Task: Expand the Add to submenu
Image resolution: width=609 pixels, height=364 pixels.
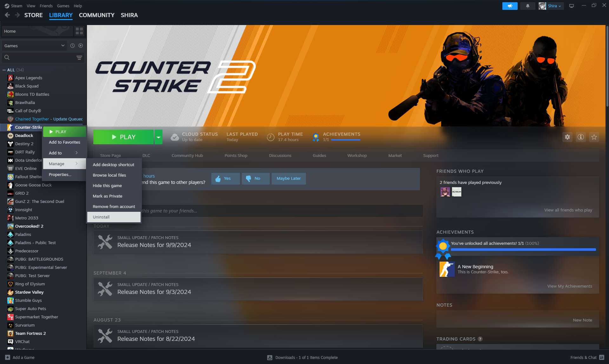Action: [x=64, y=153]
